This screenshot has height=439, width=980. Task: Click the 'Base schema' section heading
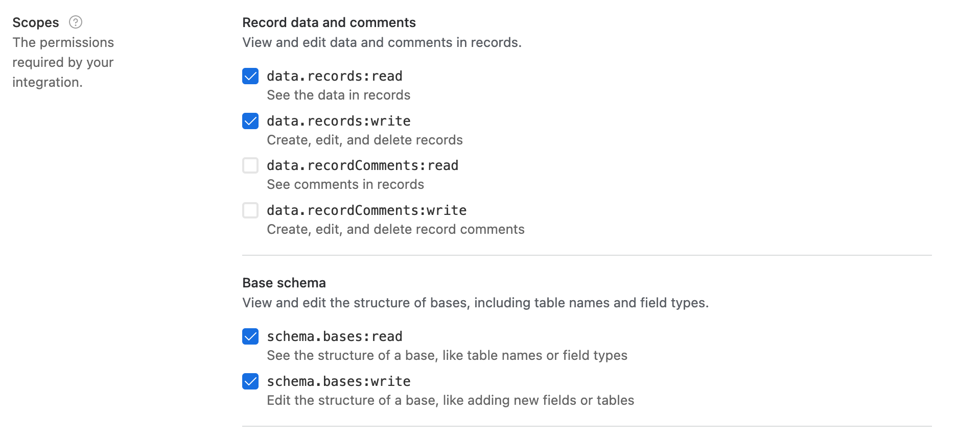click(x=284, y=283)
